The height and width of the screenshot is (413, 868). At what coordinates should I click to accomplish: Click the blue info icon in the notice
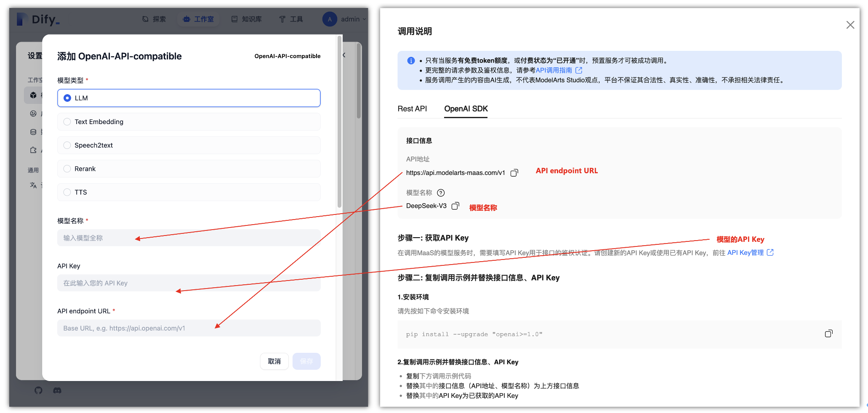[x=411, y=61]
